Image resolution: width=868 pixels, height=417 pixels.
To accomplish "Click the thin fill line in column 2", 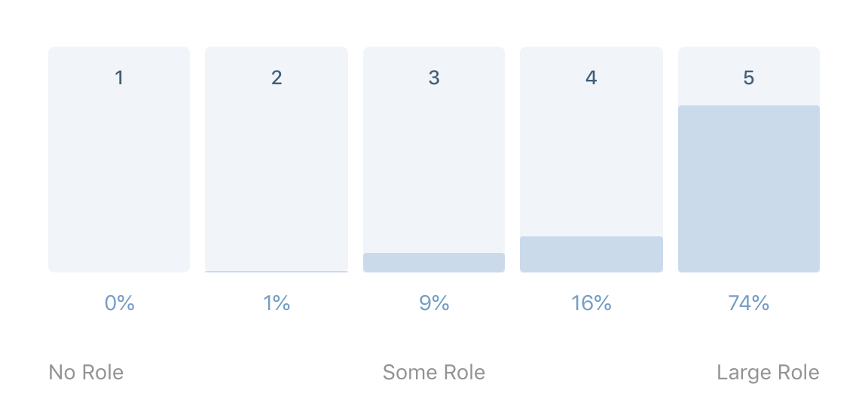I will [277, 271].
